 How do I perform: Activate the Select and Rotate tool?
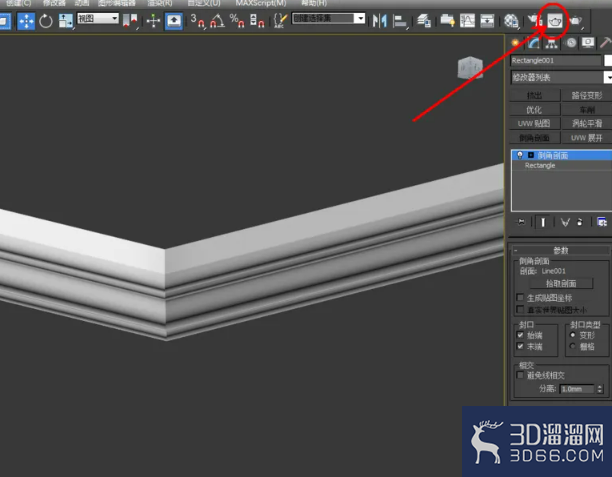[46, 21]
